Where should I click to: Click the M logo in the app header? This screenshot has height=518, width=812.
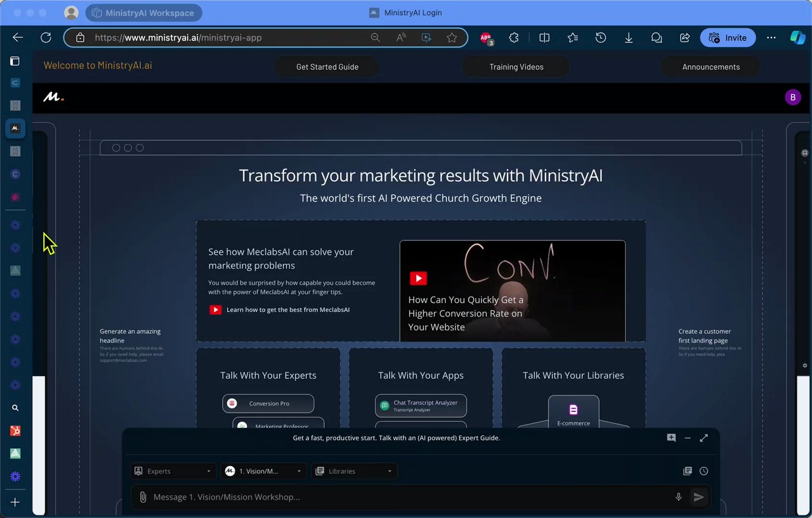click(53, 98)
